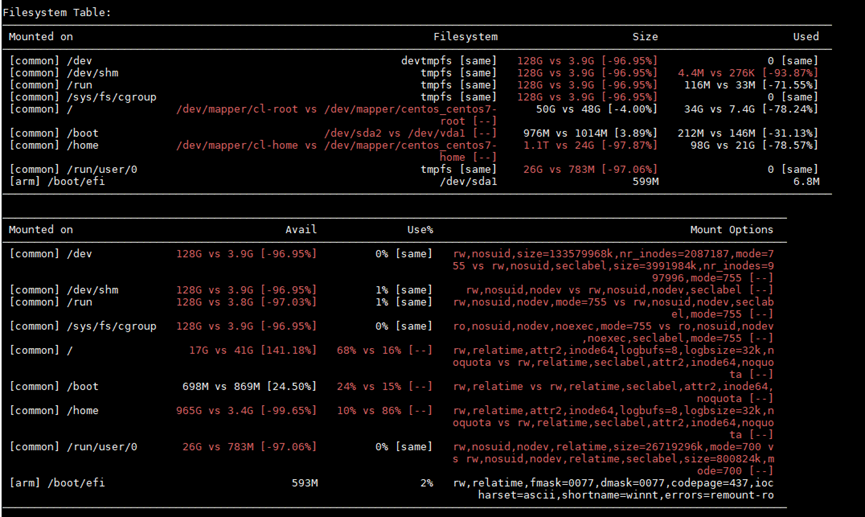This screenshot has width=865, height=517.
Task: Click the "Use%" column header
Action: [x=419, y=229]
